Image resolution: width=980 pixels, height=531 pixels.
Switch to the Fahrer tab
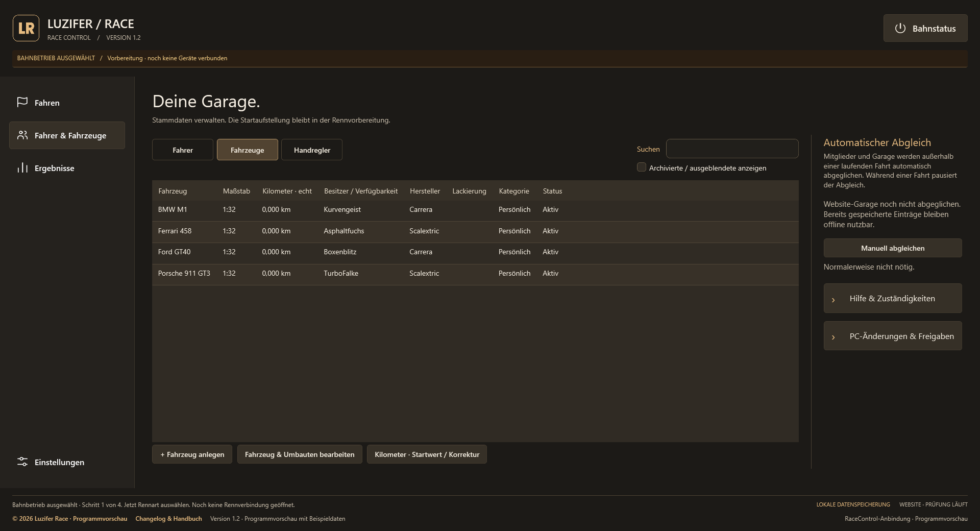183,150
